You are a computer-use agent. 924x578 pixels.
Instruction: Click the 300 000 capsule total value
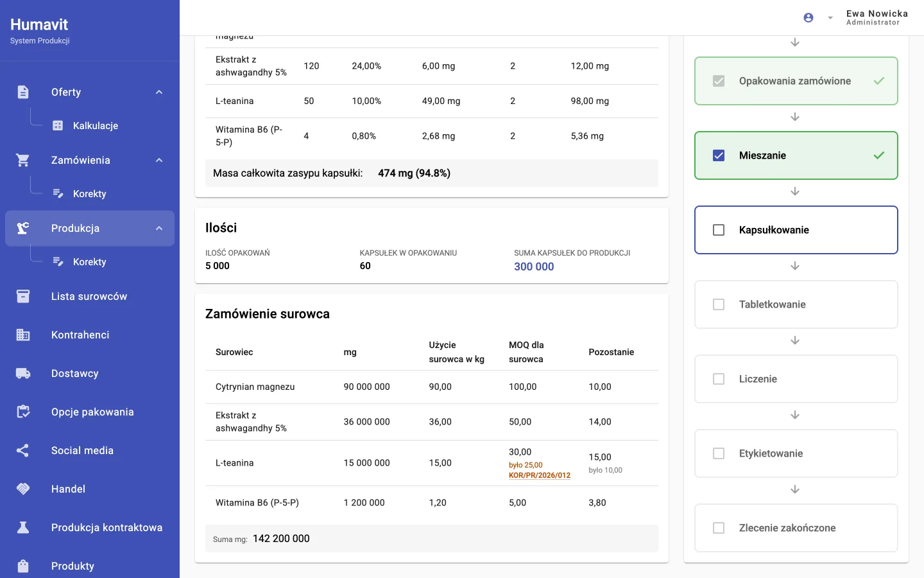click(x=534, y=267)
